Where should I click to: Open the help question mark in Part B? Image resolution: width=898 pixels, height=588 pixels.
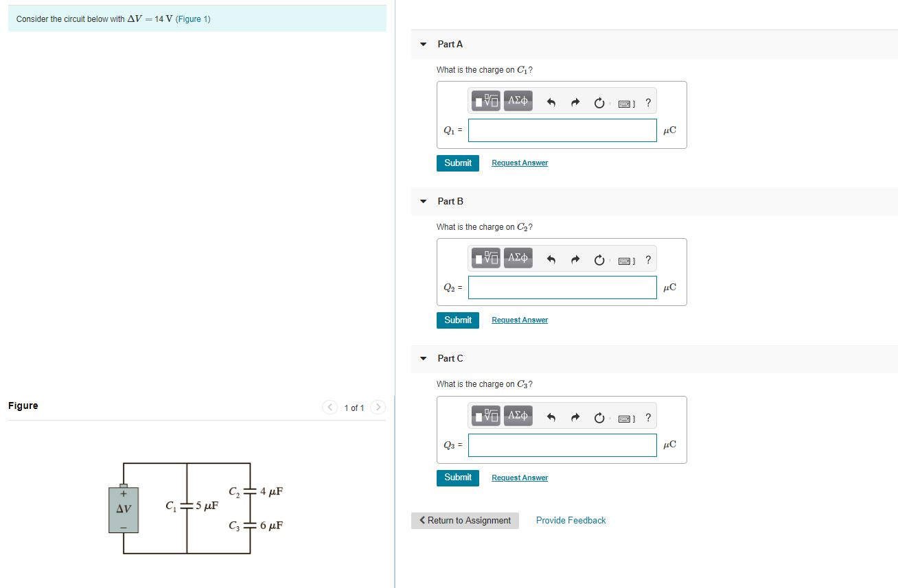pyautogui.click(x=648, y=260)
